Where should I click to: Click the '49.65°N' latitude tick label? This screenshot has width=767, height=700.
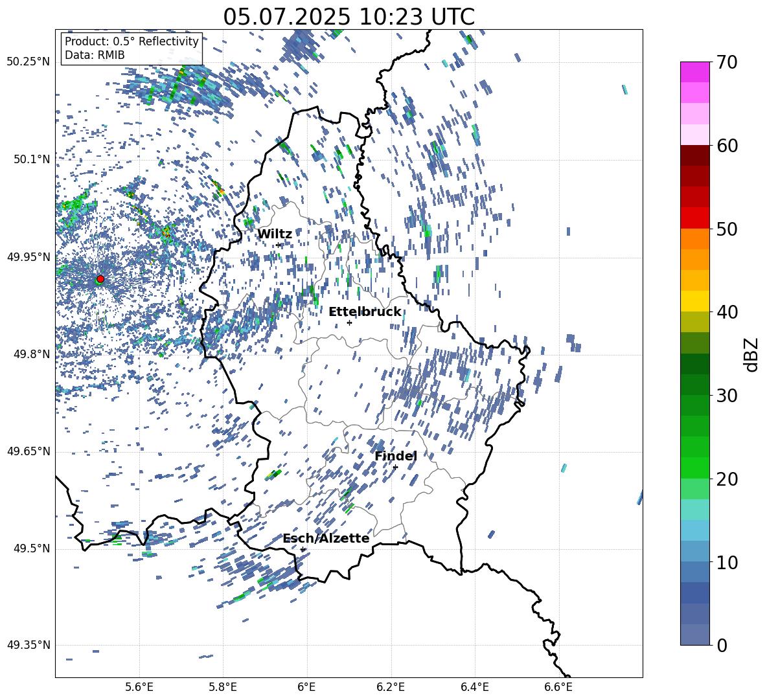tap(29, 451)
